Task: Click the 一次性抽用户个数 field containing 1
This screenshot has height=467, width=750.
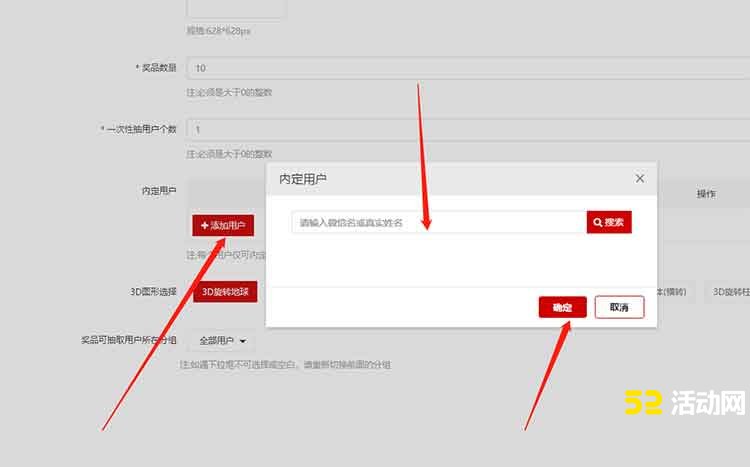Action: pos(468,130)
